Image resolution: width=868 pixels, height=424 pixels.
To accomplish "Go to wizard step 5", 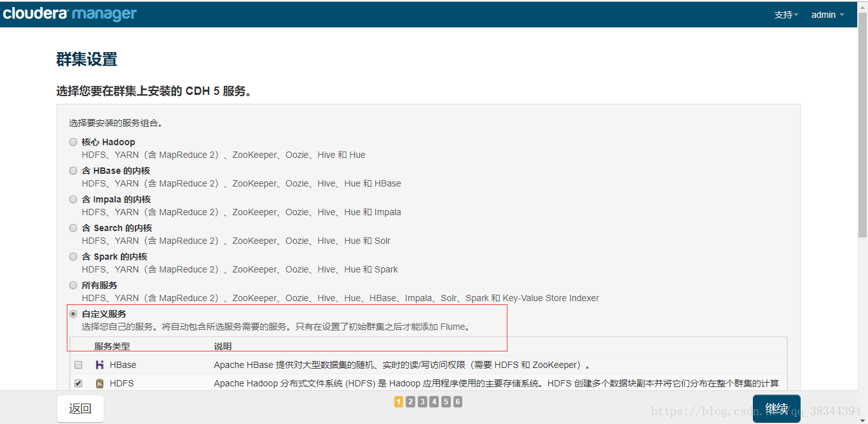I will pos(446,402).
